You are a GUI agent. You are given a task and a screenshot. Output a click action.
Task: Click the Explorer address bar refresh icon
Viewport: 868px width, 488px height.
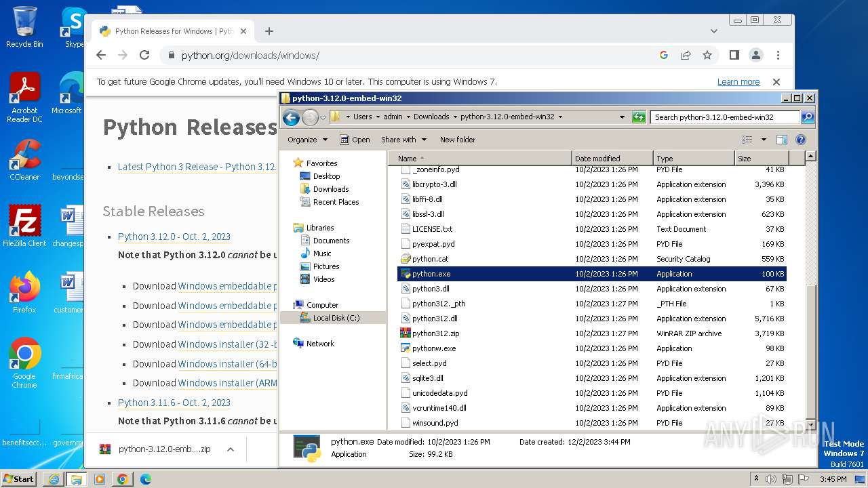(x=638, y=117)
